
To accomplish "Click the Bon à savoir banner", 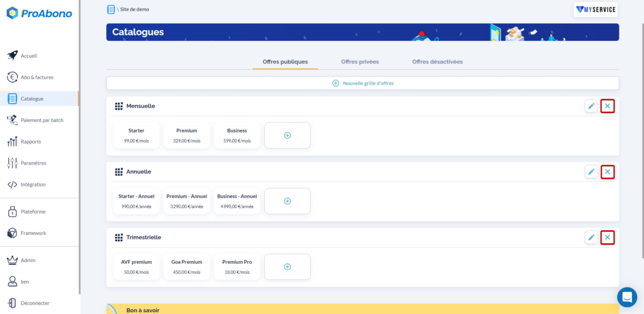I will (x=363, y=309).
